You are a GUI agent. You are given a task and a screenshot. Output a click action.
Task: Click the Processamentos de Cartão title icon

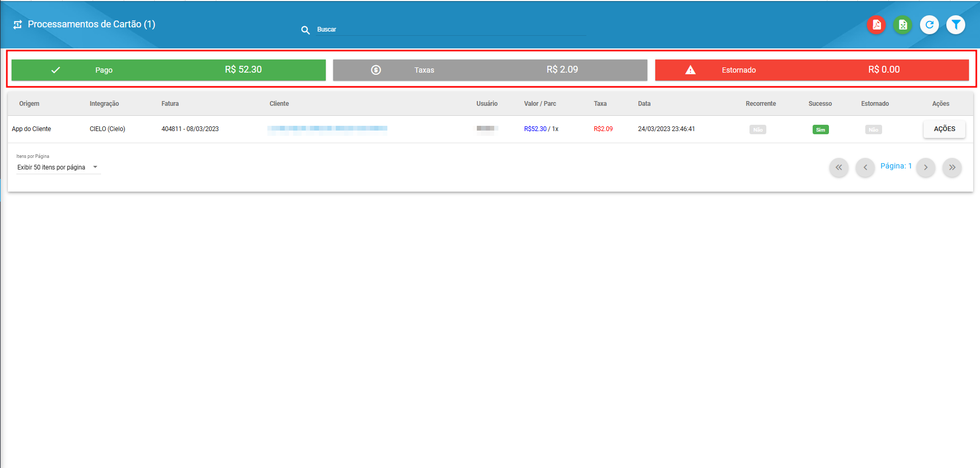(17, 25)
